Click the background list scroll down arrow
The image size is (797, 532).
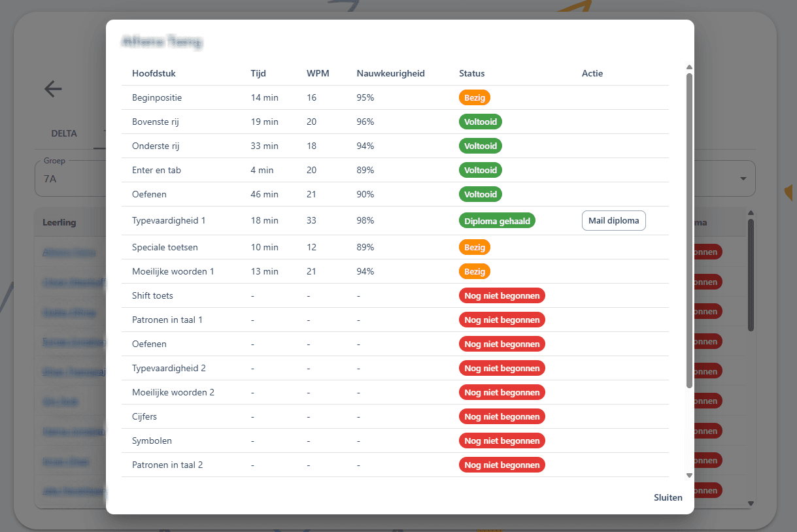751,503
